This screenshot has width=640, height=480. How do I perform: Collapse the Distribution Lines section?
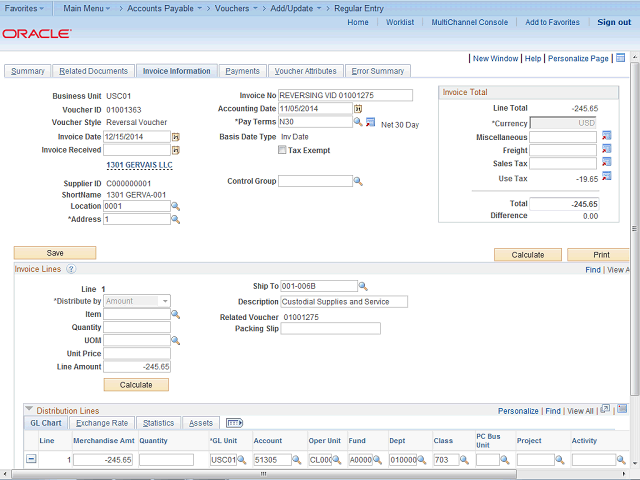pos(29,410)
